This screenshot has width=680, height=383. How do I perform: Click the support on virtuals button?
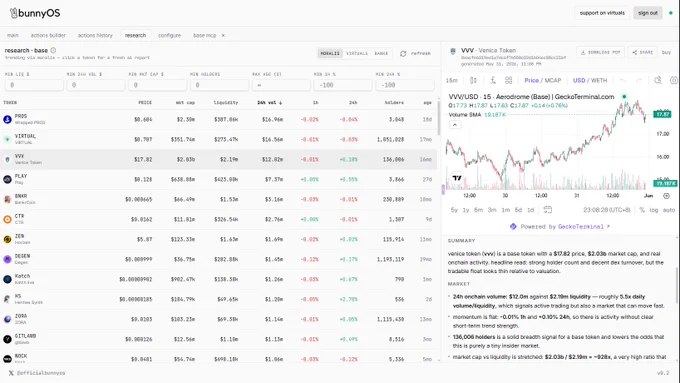click(602, 13)
